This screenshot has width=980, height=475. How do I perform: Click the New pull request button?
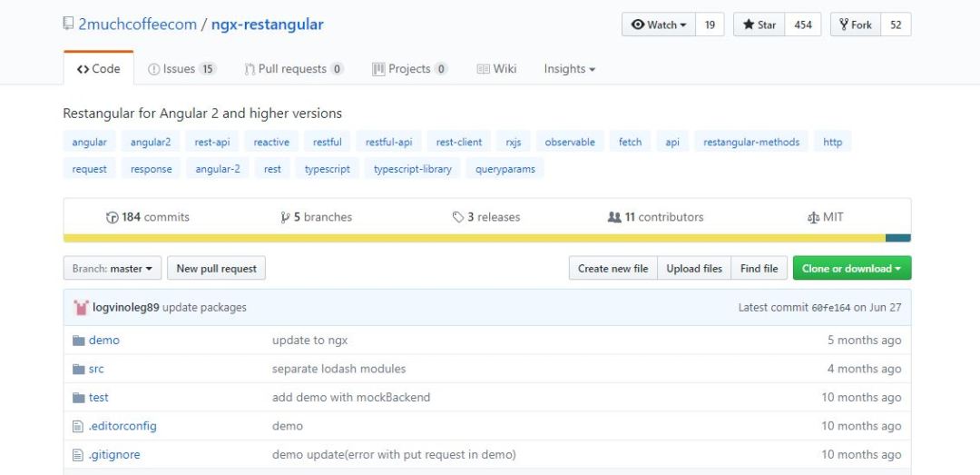pos(216,269)
